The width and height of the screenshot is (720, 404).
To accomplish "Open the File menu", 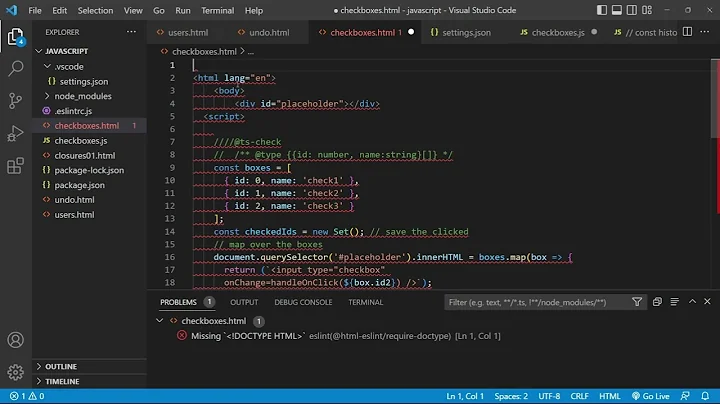I will coord(35,10).
